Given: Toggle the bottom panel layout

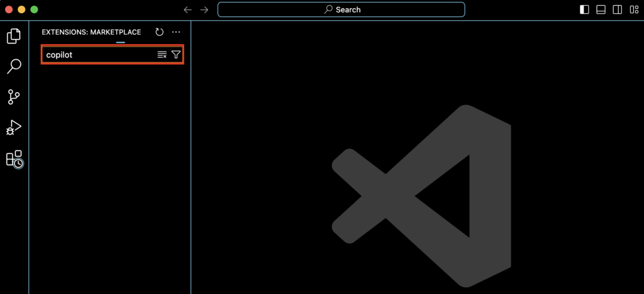Looking at the screenshot, I should pyautogui.click(x=601, y=10).
